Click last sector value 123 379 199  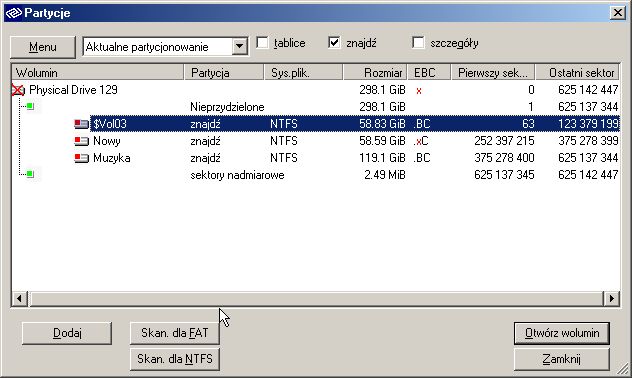click(588, 124)
